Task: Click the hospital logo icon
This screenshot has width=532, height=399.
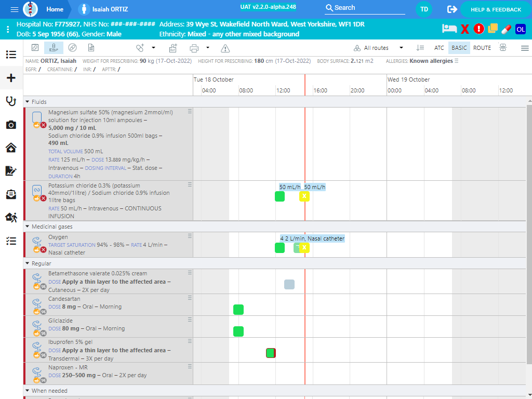Action: tap(30, 9)
